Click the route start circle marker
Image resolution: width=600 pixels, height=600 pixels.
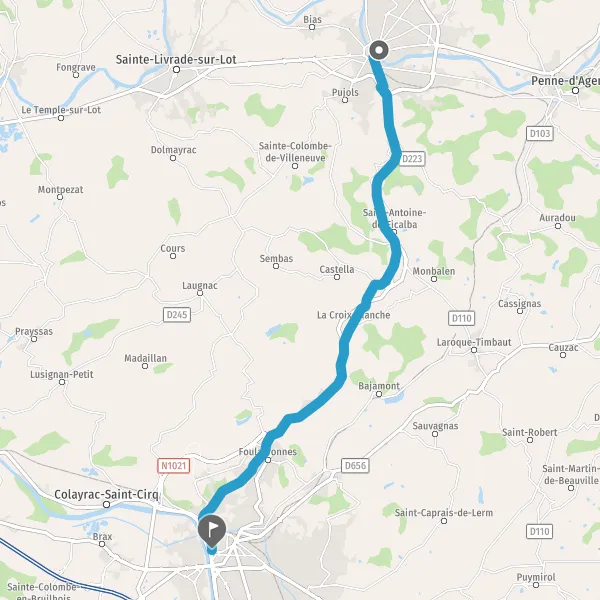click(x=379, y=50)
